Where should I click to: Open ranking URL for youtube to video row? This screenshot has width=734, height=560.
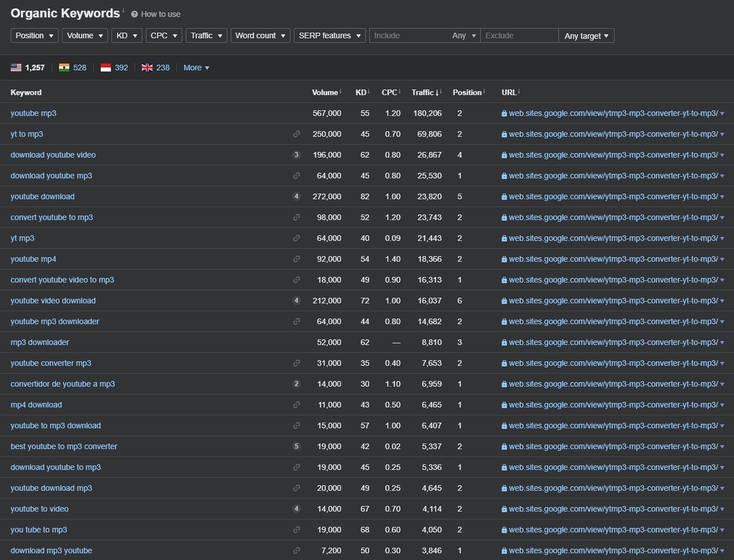613,509
